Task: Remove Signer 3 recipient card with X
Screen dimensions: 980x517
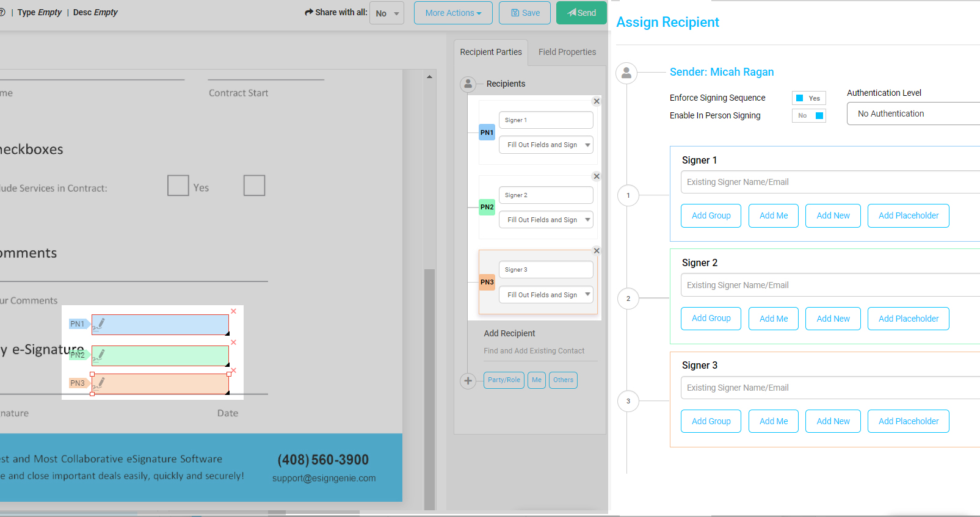Action: tap(597, 251)
